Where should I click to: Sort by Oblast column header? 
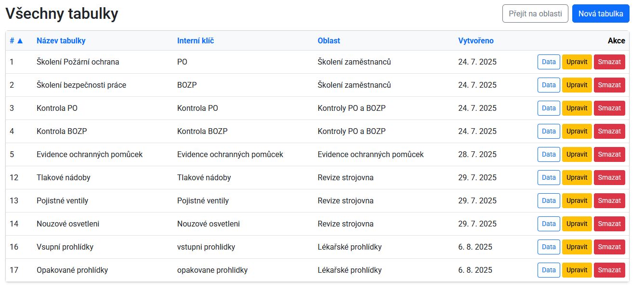tap(329, 40)
